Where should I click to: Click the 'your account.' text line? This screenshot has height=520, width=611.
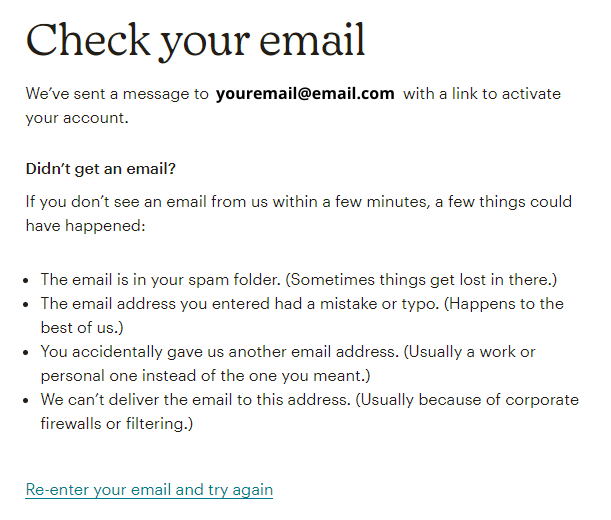pos(77,118)
